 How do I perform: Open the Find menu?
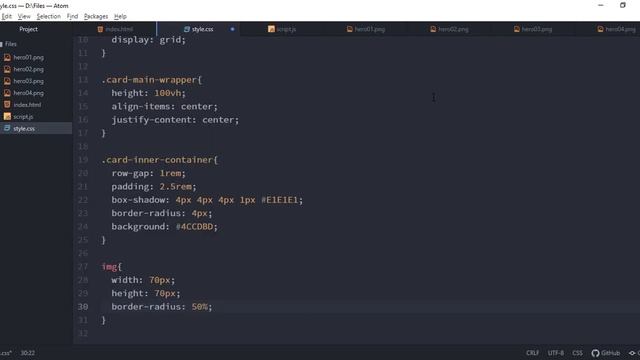(72, 16)
